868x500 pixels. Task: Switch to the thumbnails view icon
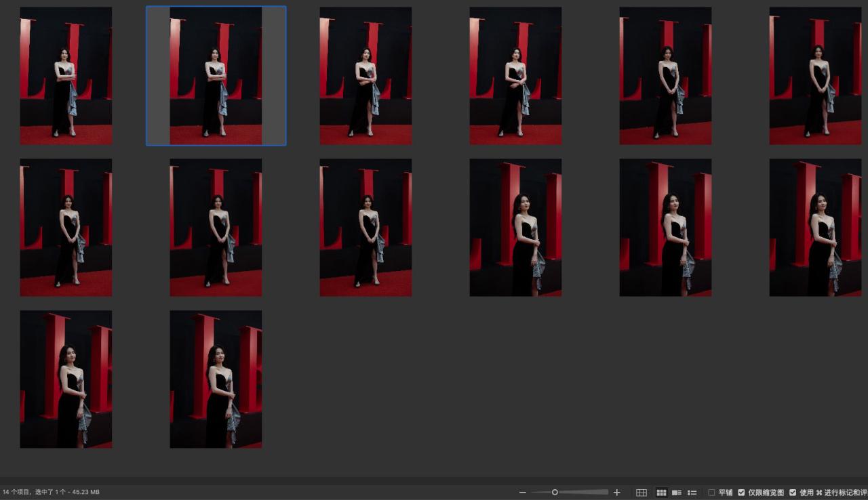(x=661, y=493)
